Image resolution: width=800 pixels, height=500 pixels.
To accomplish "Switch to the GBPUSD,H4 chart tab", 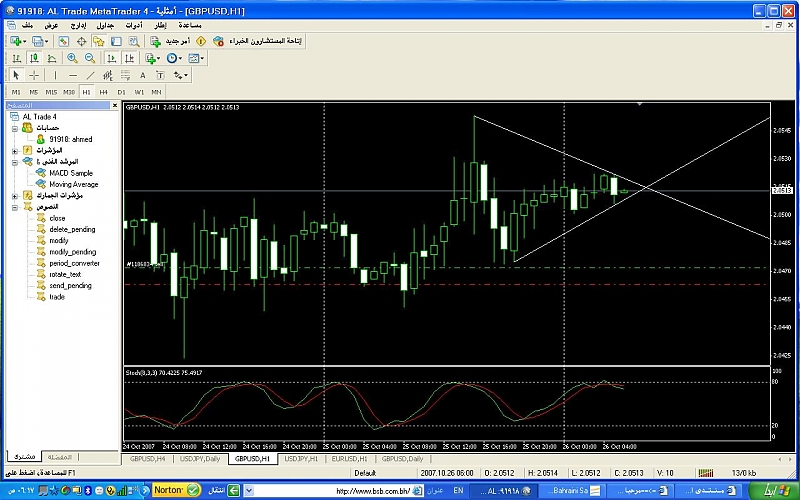I will click(x=147, y=459).
